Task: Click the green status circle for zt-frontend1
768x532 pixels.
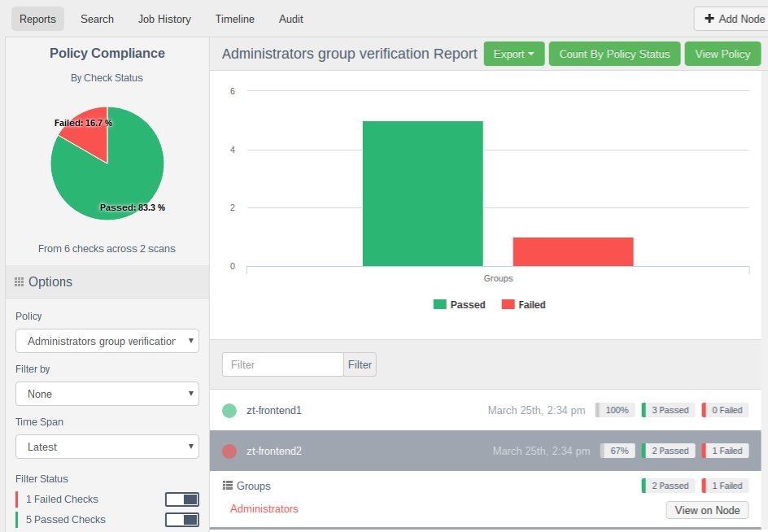Action: [x=229, y=411]
